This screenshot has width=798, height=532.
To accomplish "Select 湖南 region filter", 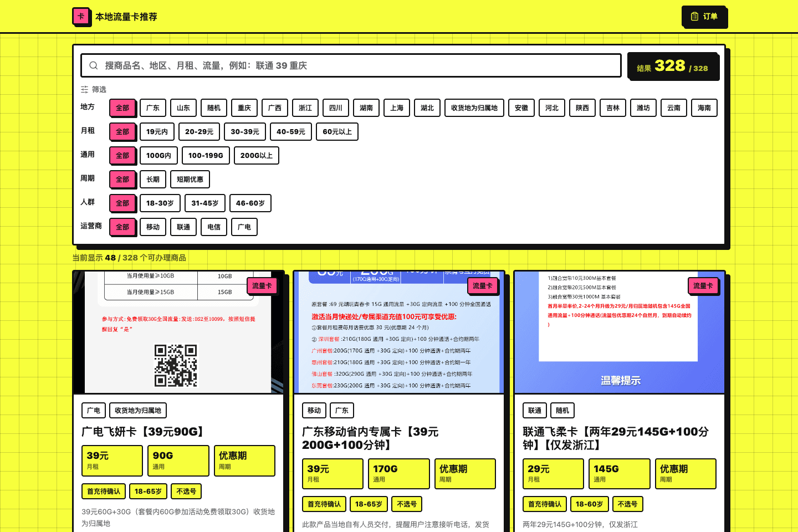I will click(366, 108).
